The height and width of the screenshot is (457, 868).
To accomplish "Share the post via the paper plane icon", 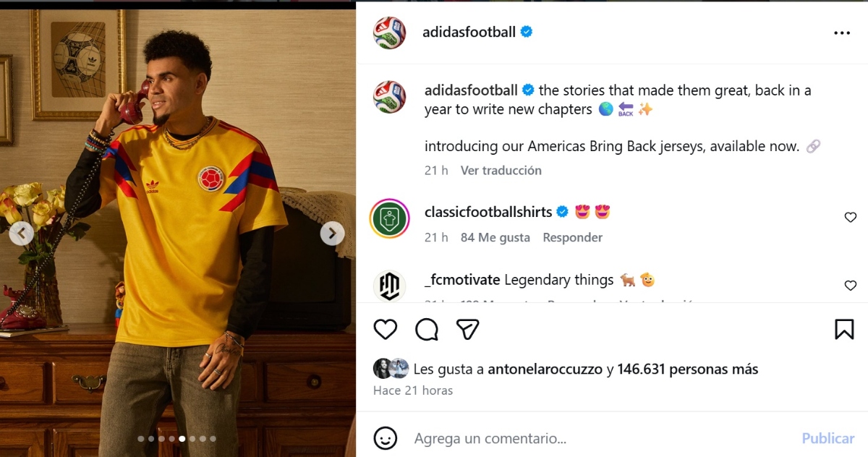I will (x=468, y=329).
